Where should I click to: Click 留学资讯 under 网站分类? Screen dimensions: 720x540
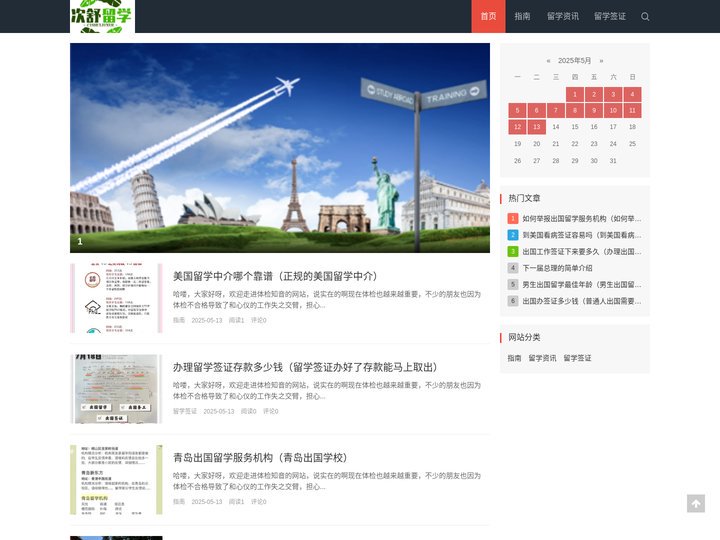[x=542, y=358]
